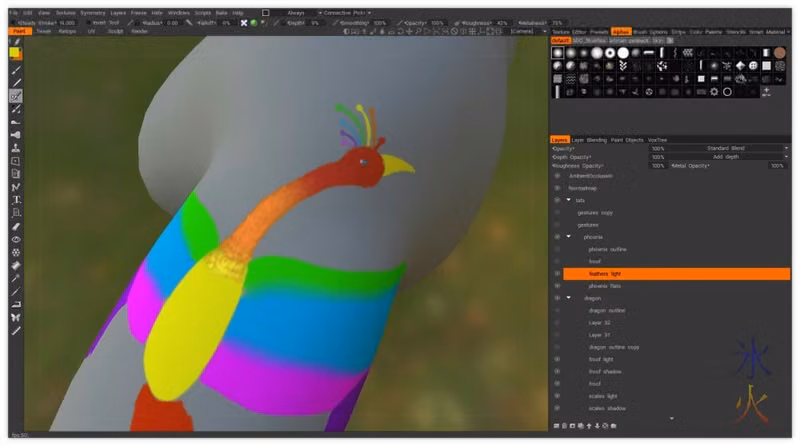Open the Windows menu

pos(179,13)
